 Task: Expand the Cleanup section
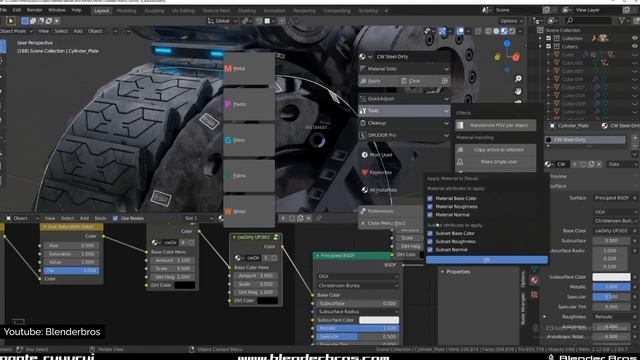pos(404,123)
